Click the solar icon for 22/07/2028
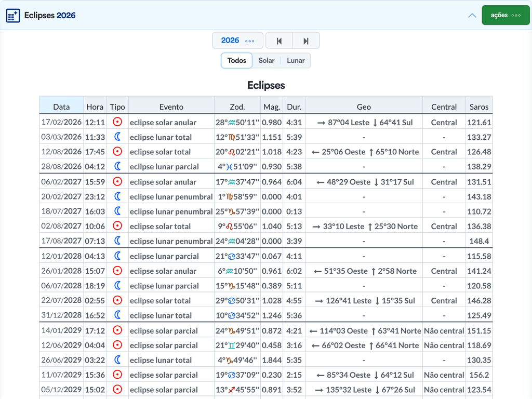The image size is (532, 399). click(117, 300)
